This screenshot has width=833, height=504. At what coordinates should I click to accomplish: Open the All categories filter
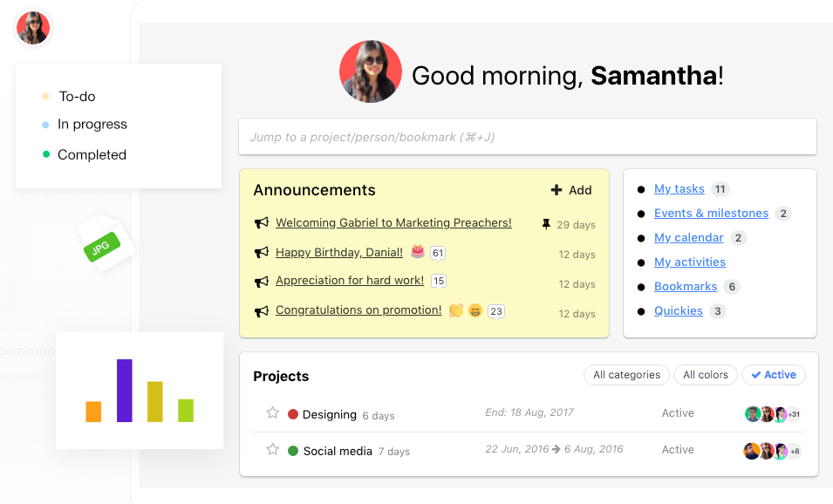[626, 375]
